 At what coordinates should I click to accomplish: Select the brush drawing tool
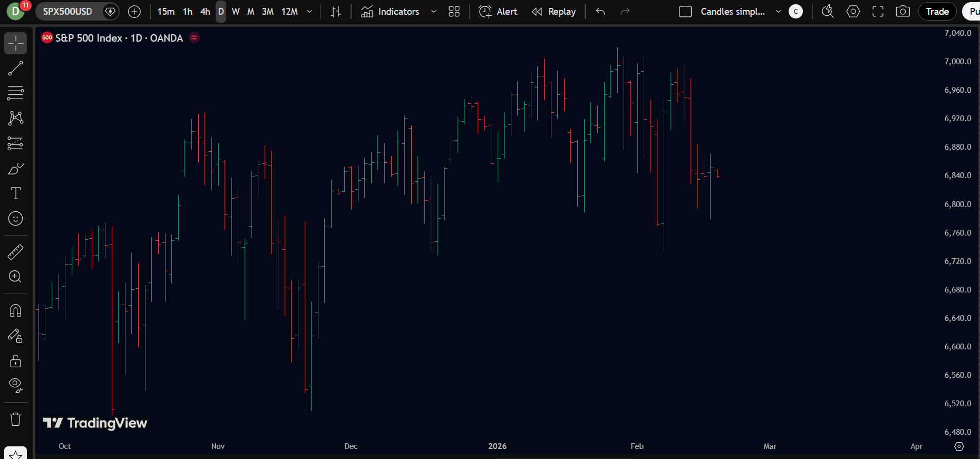click(16, 169)
